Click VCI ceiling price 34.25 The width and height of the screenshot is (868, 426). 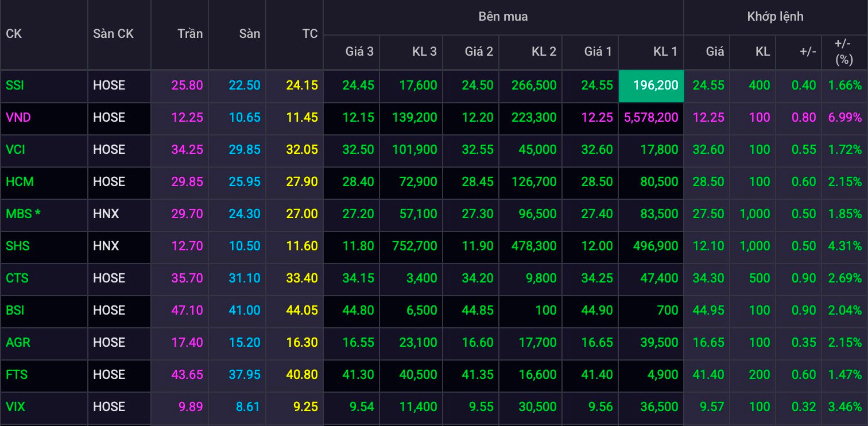(x=187, y=150)
